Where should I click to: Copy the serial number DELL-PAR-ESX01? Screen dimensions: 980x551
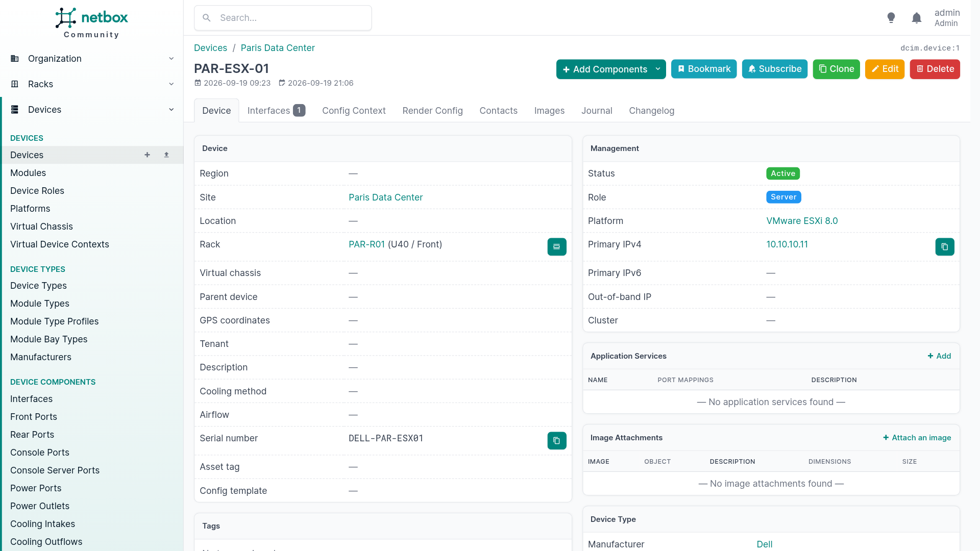click(x=557, y=441)
